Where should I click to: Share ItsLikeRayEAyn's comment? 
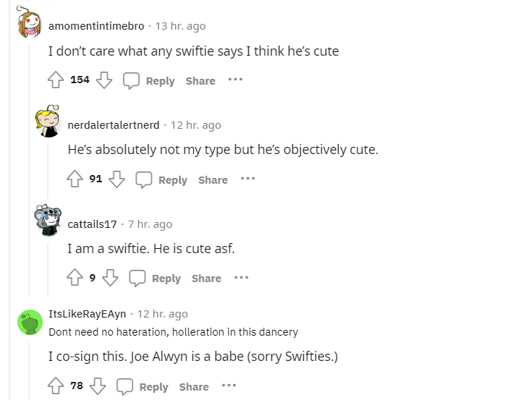194,386
